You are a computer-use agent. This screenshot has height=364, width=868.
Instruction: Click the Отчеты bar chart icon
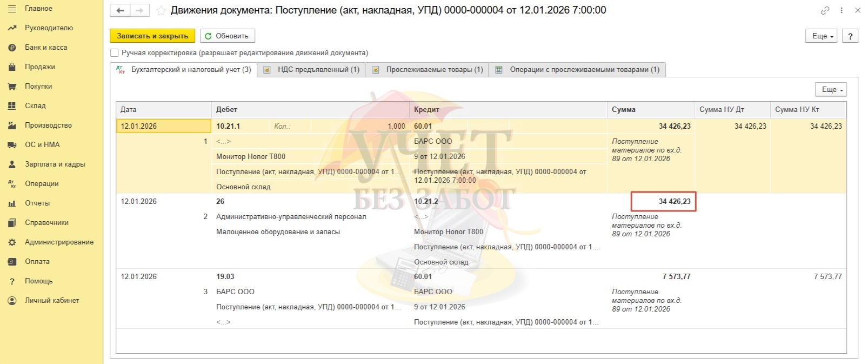coord(12,203)
